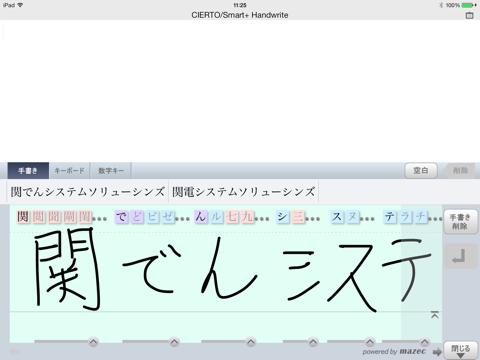Screen dimensions: 480x360
Task: Choose the 関でんシステムソリューシンズ suggestion
Action: click(87, 192)
